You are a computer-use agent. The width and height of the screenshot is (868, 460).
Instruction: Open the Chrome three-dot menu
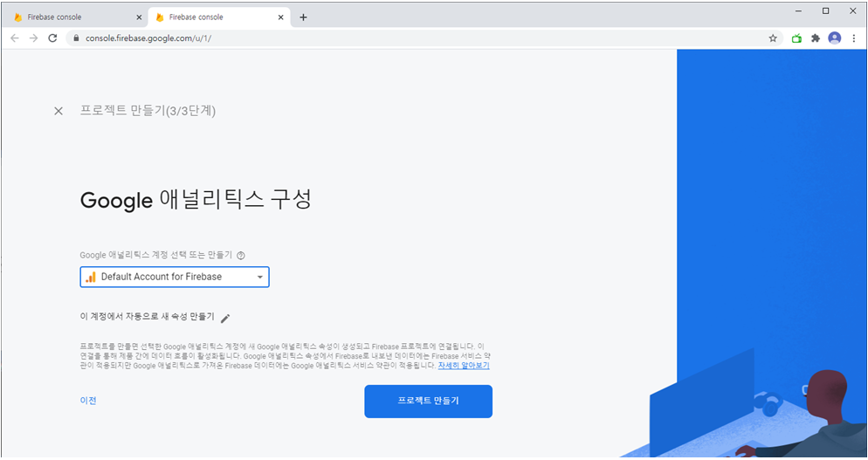(854, 38)
